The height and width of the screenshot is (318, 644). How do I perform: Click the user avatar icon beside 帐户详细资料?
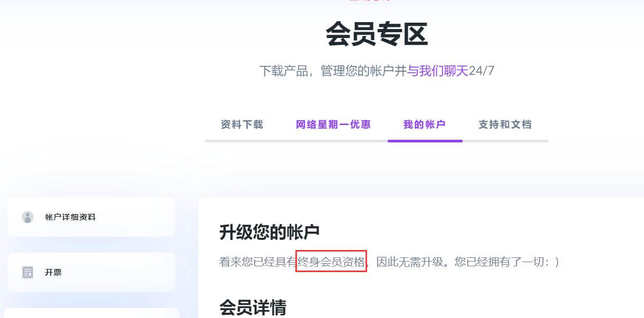click(28, 217)
